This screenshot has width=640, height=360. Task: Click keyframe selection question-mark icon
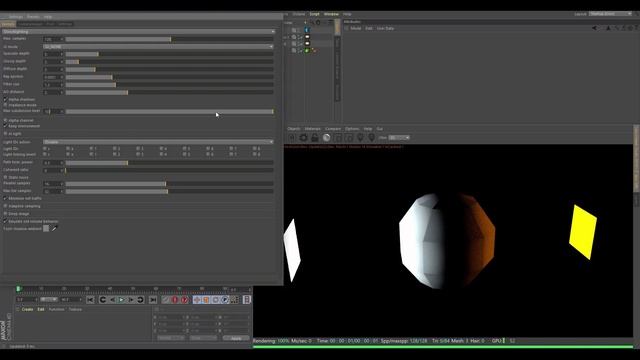pyautogui.click(x=184, y=300)
